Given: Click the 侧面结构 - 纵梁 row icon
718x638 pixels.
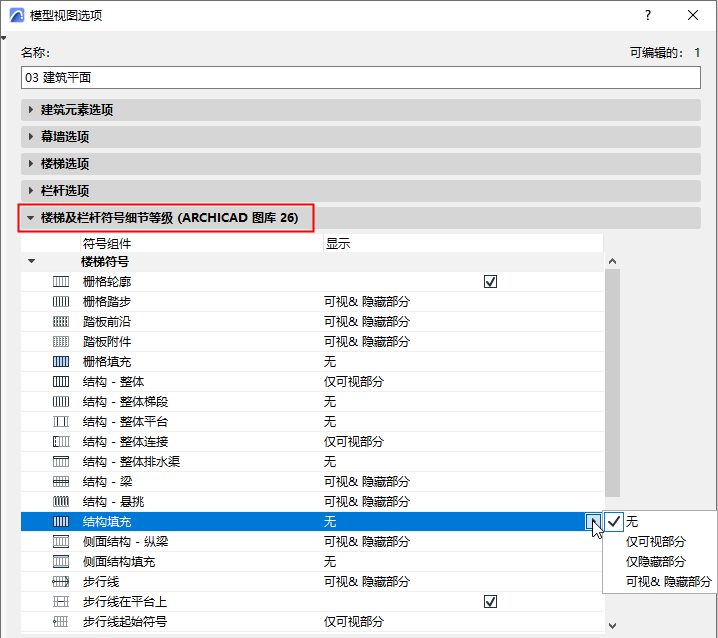Looking at the screenshot, I should 61,542.
